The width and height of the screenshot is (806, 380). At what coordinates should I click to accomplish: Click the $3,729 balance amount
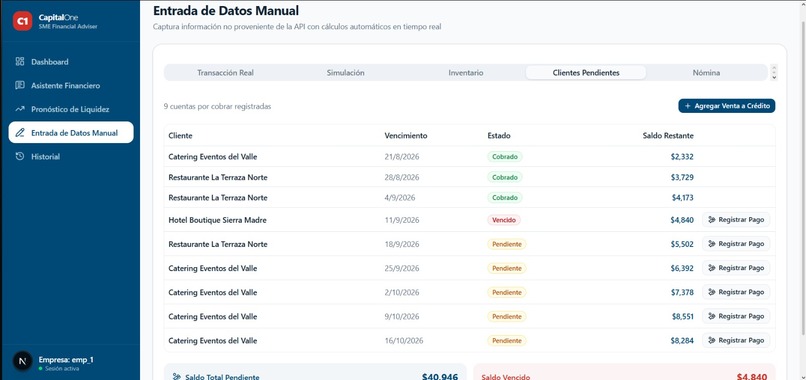(x=682, y=177)
